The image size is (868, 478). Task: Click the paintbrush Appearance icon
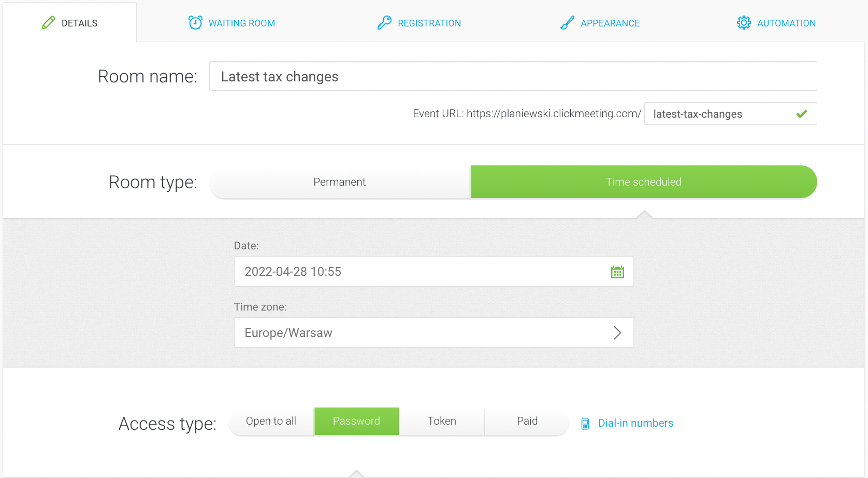[x=568, y=23]
